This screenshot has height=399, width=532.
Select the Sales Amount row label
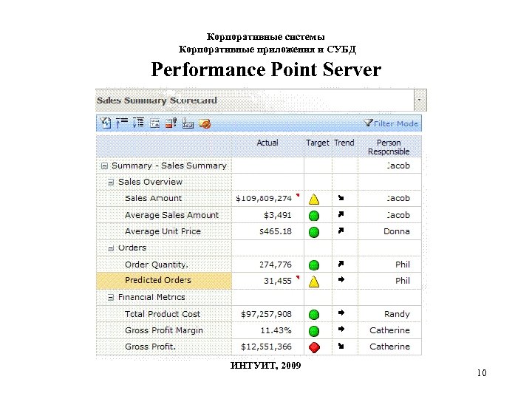(x=153, y=199)
